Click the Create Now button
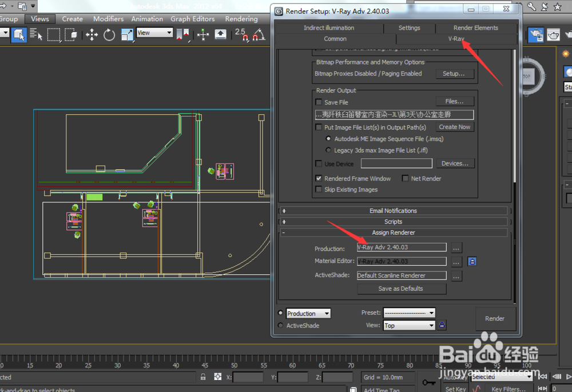This screenshot has height=392, width=572. click(455, 127)
